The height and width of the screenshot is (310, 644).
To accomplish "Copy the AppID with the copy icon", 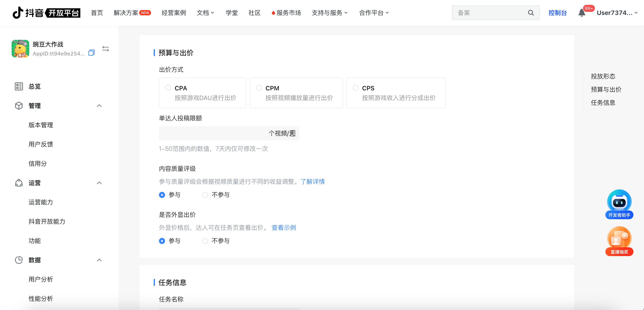I will point(92,53).
